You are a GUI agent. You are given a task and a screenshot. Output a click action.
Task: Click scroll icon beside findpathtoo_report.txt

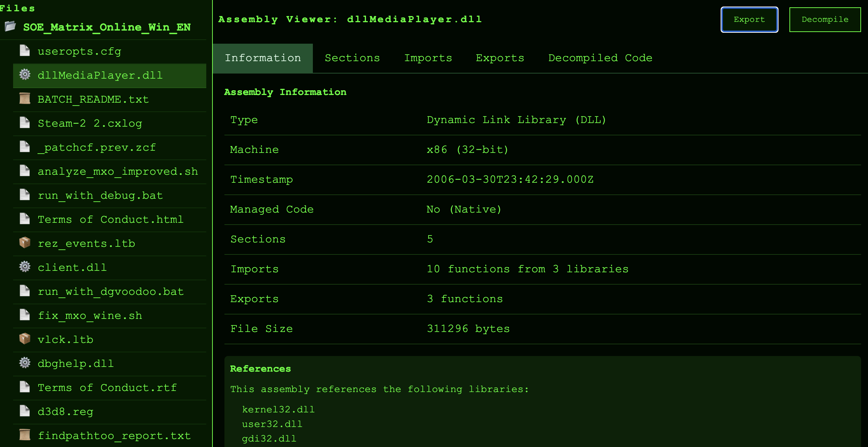click(x=25, y=435)
